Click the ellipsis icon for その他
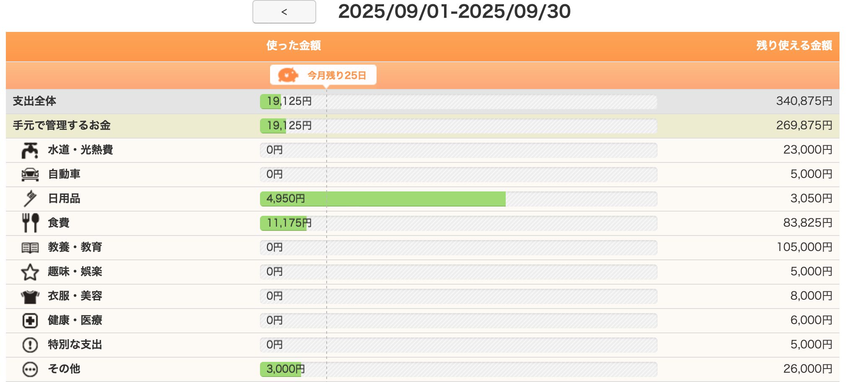Viewport: 868px width, 382px height. pos(30,369)
